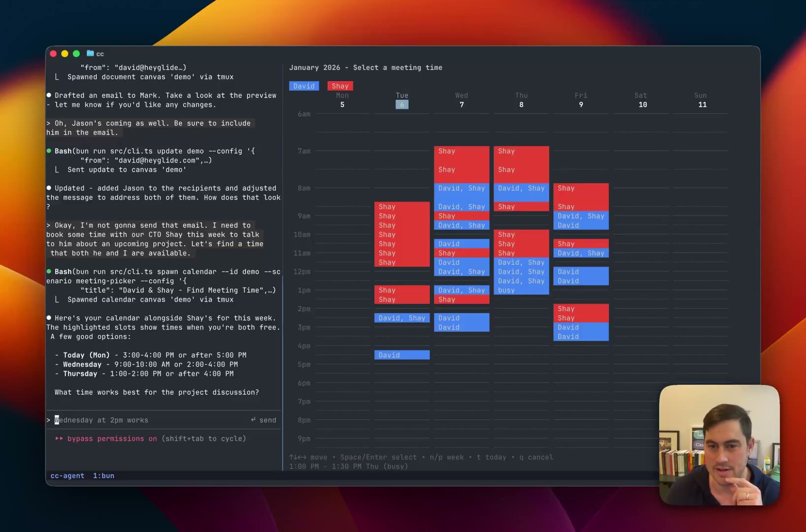The height and width of the screenshot is (532, 806).
Task: Select the highlighted Tue 6 date cell
Action: (x=402, y=104)
